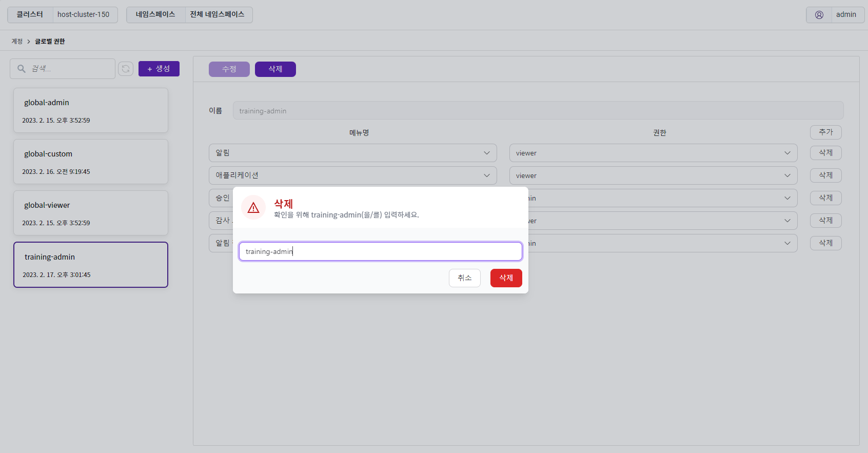
Task: Select the global-admin role card
Action: pos(91,110)
